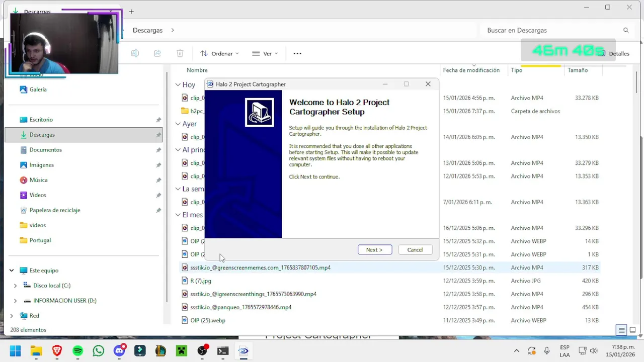Open Escritorio in the sidebar
Viewport: 644px width, 362px height.
point(41,120)
